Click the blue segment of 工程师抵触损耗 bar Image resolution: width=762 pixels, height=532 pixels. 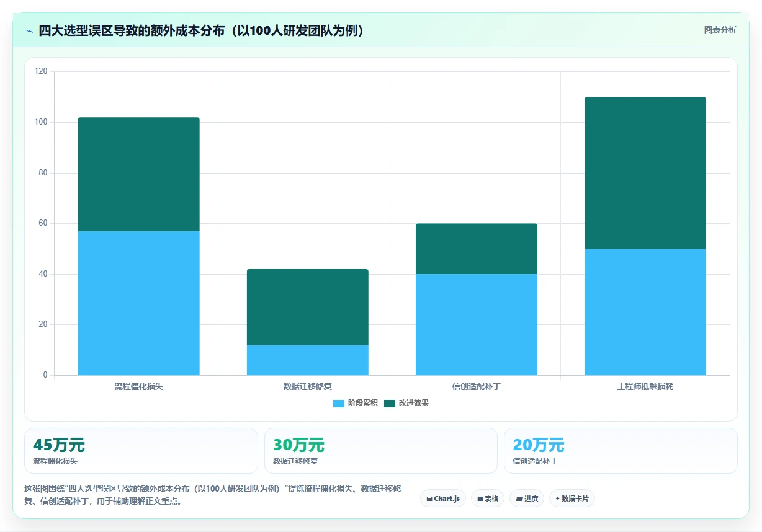[645, 312]
